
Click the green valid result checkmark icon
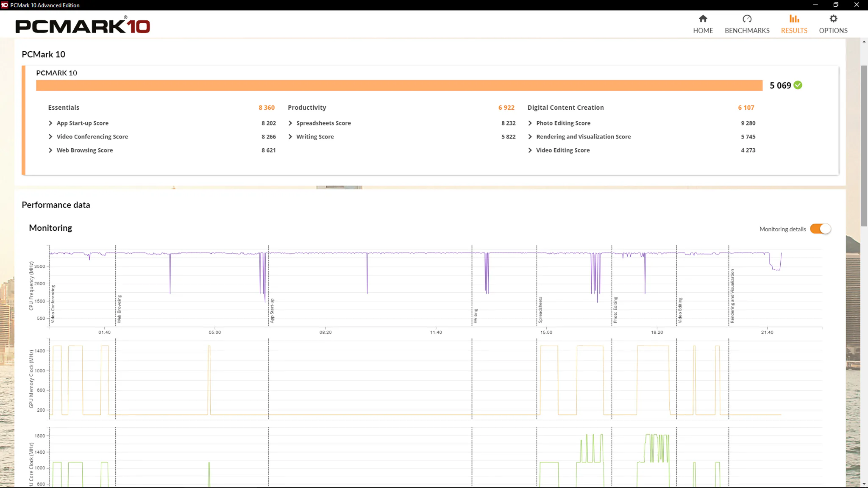pyautogui.click(x=798, y=85)
